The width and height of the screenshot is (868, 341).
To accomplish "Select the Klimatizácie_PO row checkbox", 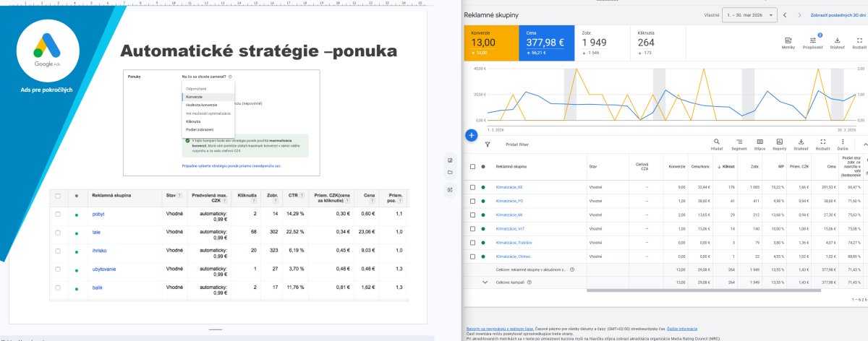I will pyautogui.click(x=472, y=201).
